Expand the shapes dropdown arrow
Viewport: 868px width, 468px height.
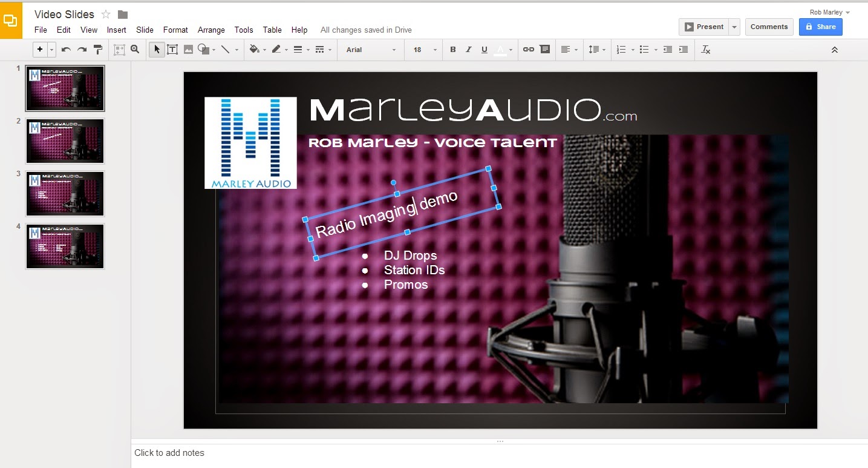point(214,50)
